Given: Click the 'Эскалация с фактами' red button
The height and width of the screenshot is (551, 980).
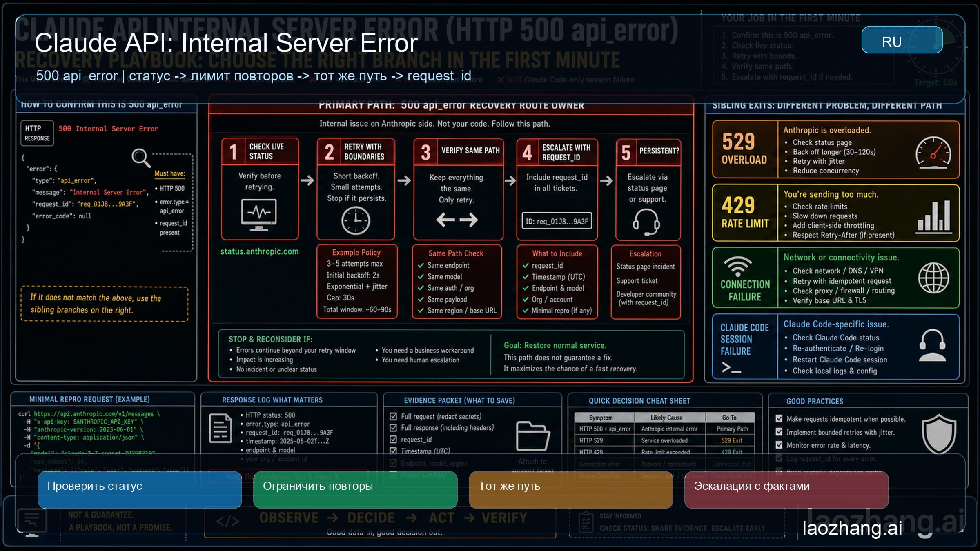Looking at the screenshot, I should 786,490.
